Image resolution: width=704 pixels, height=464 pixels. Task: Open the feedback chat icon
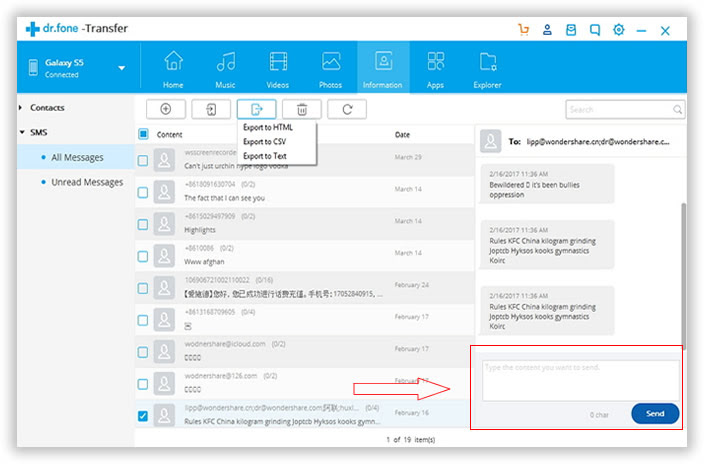595,30
